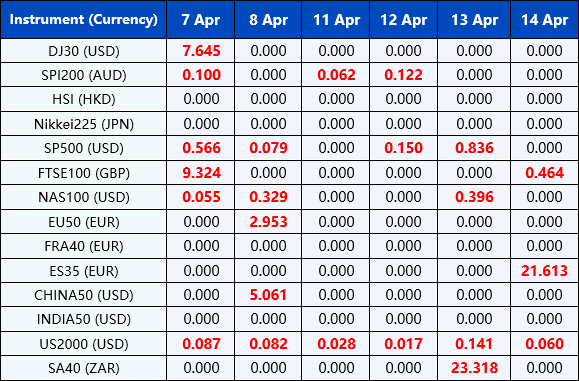Select the INDIA50 (USD) row label
The width and height of the screenshot is (579, 381).
point(84,319)
